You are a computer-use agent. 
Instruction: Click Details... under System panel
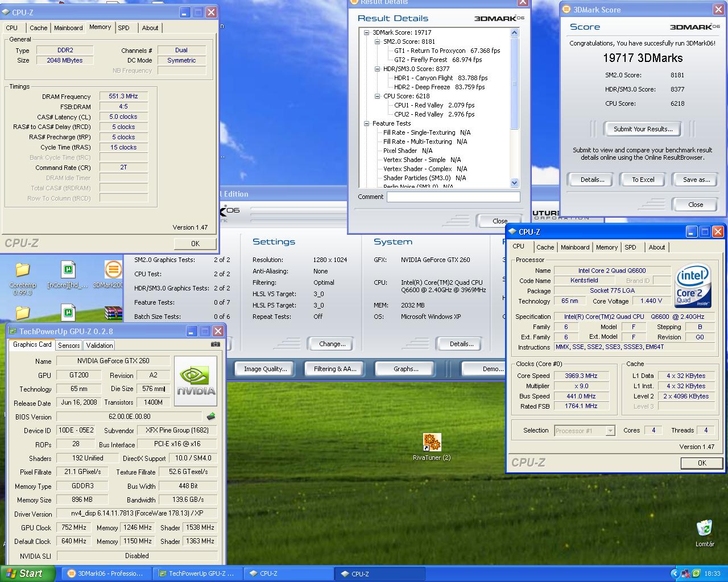461,344
